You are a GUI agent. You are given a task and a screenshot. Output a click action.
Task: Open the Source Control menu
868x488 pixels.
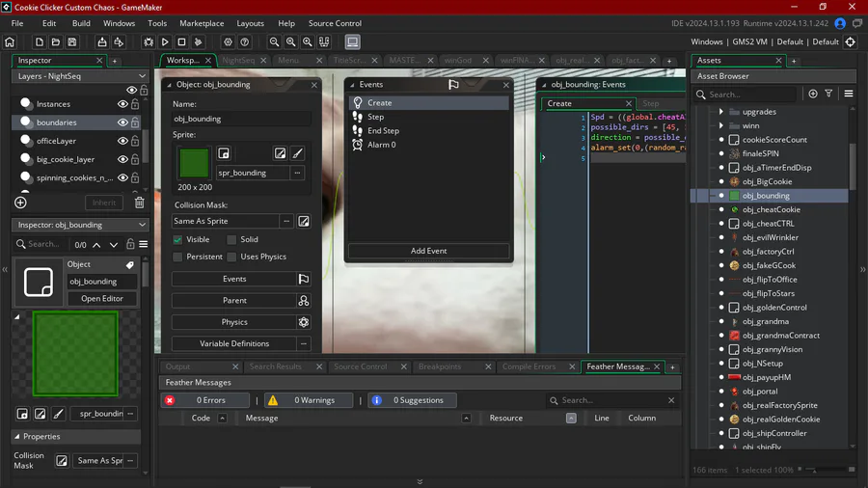[x=335, y=23]
